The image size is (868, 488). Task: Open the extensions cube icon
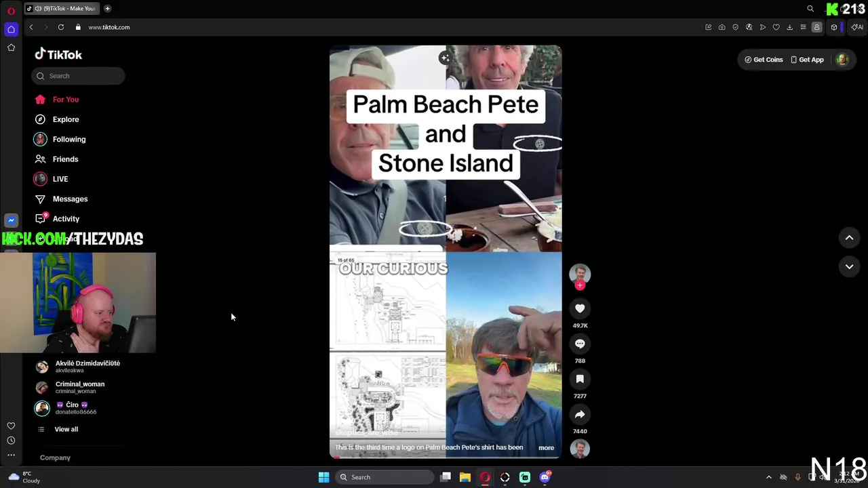click(x=834, y=27)
